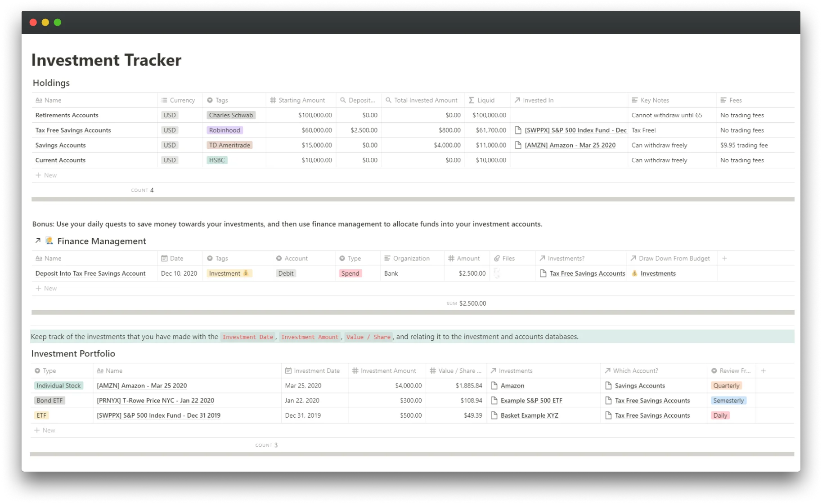Click the Semesterly review tag
Screen dimensions: 822x504
[728, 400]
